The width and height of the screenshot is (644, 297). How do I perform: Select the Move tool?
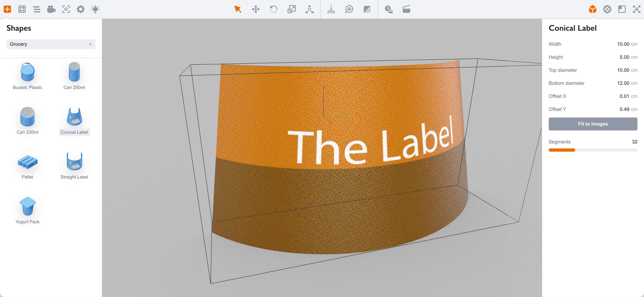[256, 9]
